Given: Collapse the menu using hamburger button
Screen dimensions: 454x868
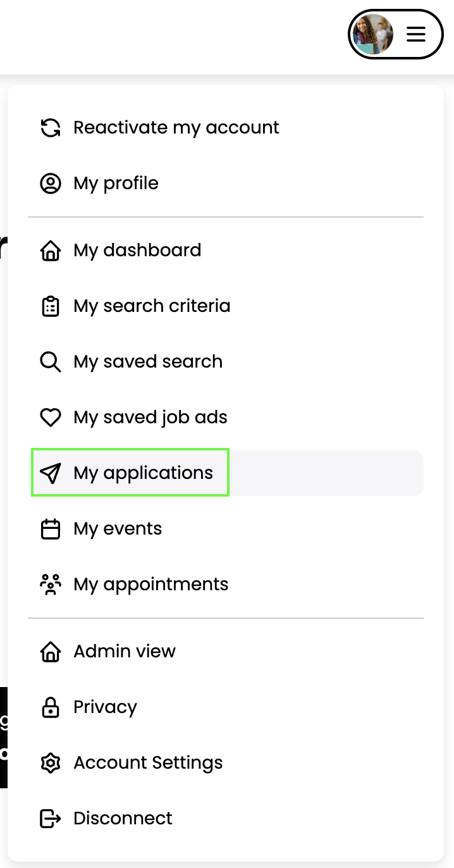Looking at the screenshot, I should pyautogui.click(x=416, y=34).
